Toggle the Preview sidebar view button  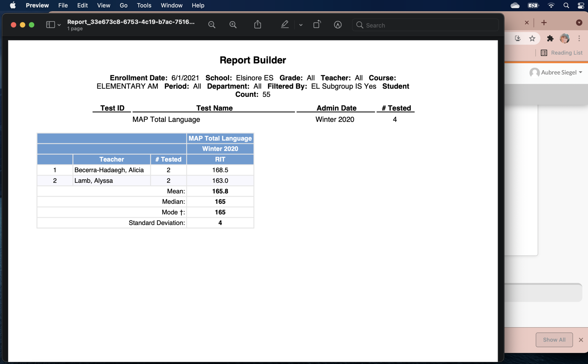[51, 25]
